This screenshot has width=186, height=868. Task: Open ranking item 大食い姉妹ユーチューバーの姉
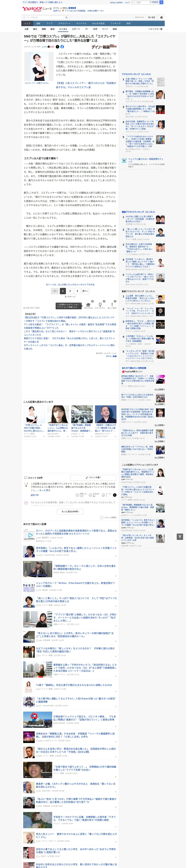140,81
